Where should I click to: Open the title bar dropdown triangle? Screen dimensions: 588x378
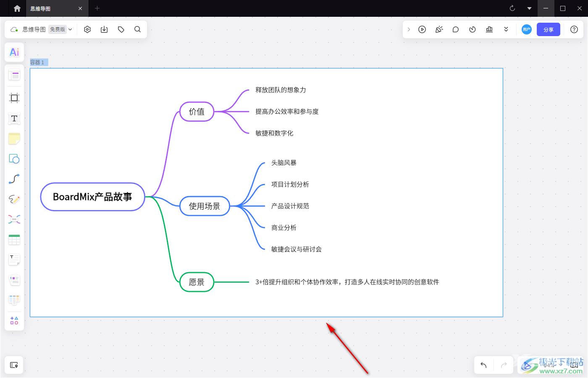point(529,8)
